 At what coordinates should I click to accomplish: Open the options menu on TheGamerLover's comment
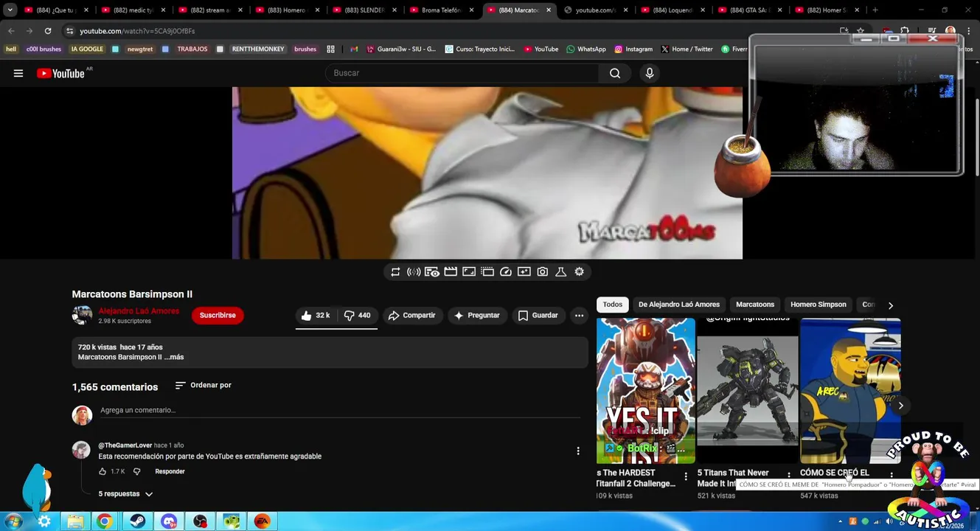pyautogui.click(x=578, y=451)
